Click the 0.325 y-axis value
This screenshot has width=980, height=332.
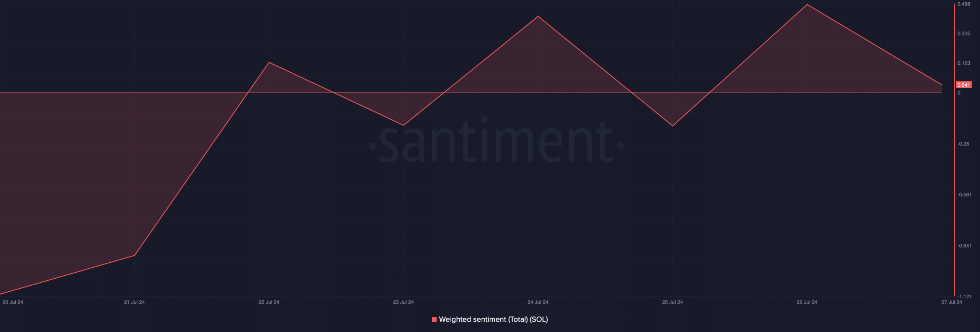coord(964,34)
